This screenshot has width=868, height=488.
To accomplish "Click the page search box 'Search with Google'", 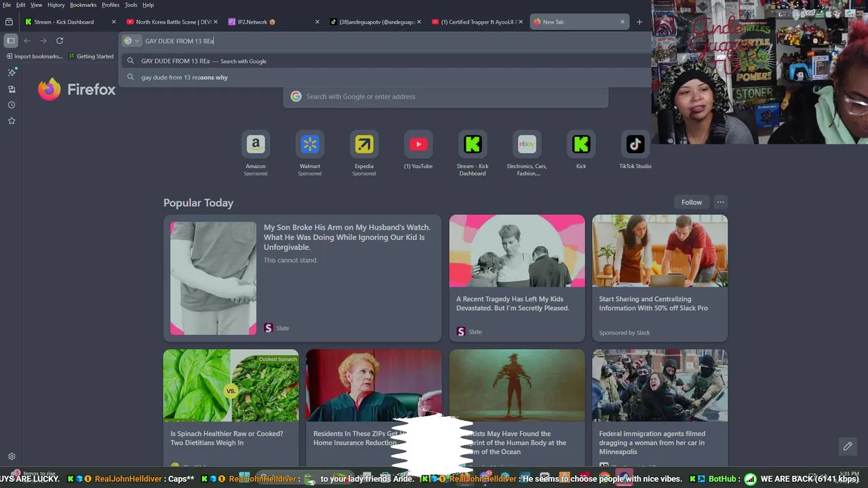I will pos(446,96).
